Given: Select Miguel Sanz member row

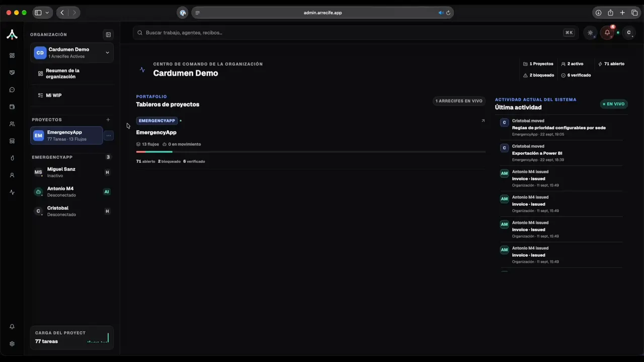Looking at the screenshot, I should click(71, 172).
